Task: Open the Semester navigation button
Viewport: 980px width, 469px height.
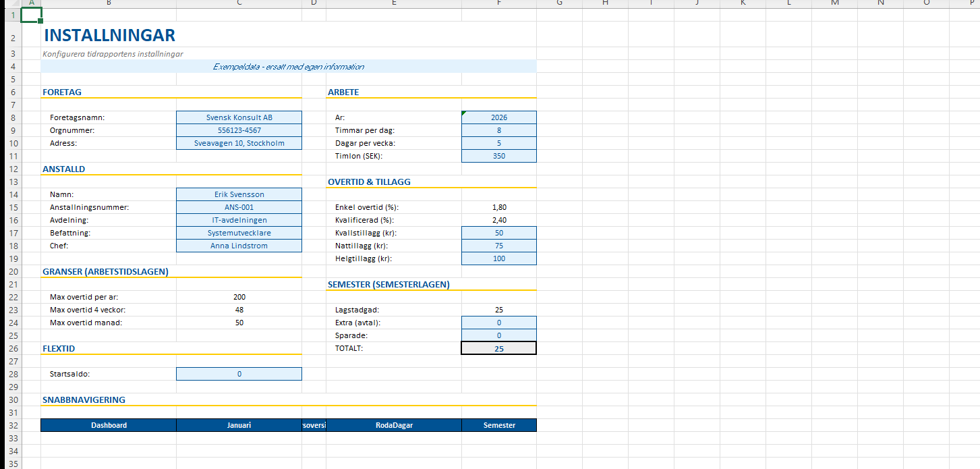Action: tap(499, 425)
